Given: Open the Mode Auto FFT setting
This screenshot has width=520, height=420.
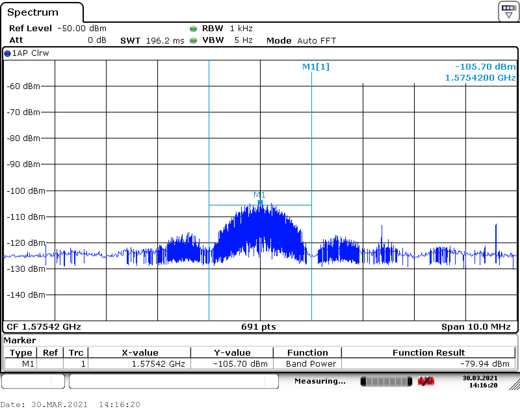Looking at the screenshot, I should pyautogui.click(x=316, y=41).
